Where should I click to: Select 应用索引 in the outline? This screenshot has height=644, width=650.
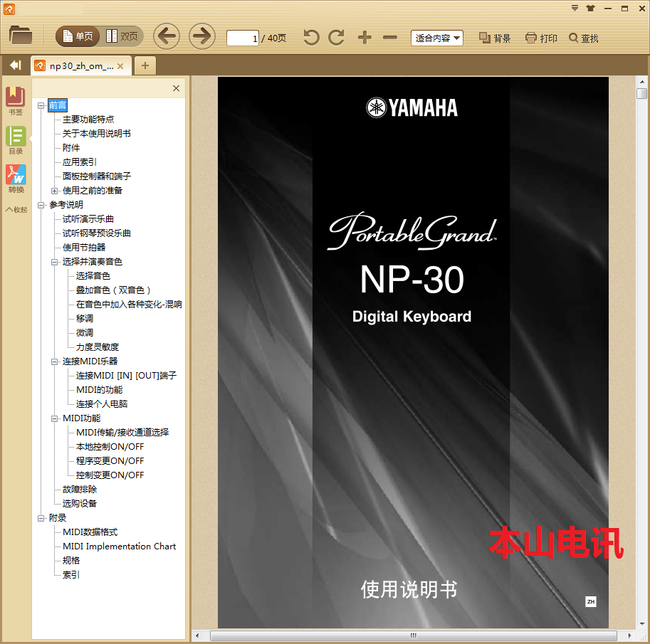pos(80,162)
